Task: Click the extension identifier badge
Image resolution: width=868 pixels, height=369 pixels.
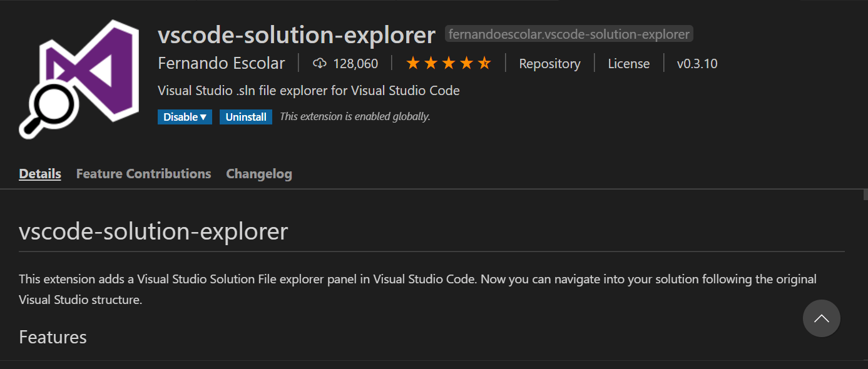Action: [569, 34]
